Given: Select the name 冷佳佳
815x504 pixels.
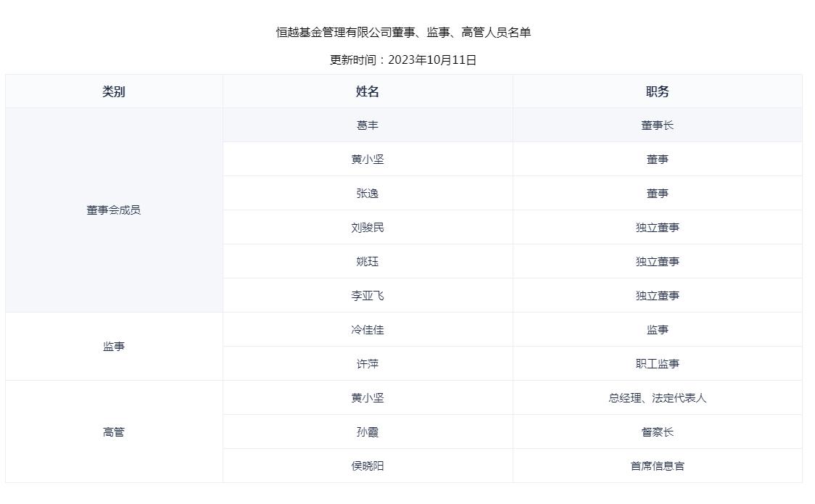Looking at the screenshot, I should click(x=368, y=329).
